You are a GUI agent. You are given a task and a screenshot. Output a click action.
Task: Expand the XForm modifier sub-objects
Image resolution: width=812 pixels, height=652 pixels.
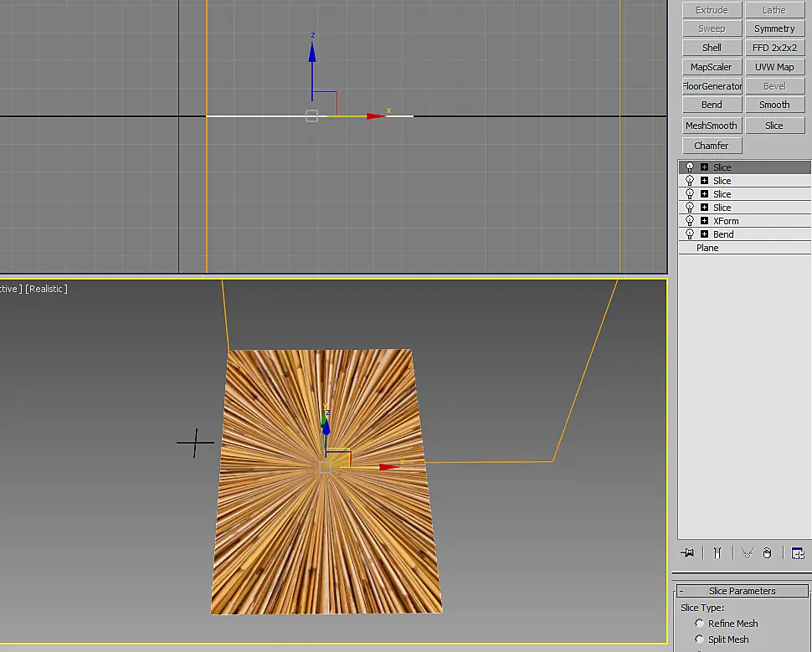(x=704, y=221)
